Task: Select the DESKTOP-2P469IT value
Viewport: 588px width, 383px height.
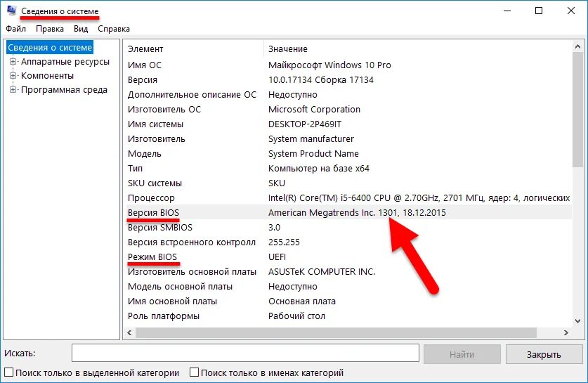Action: point(305,124)
